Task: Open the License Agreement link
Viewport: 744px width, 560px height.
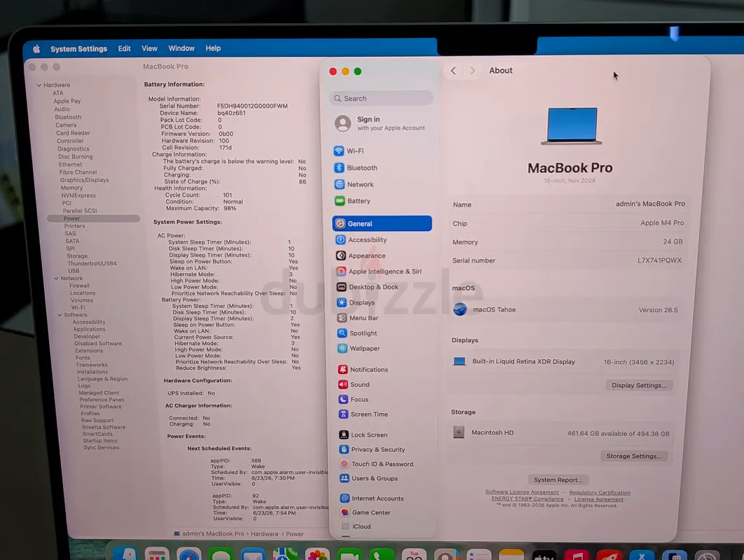Action: click(599, 499)
